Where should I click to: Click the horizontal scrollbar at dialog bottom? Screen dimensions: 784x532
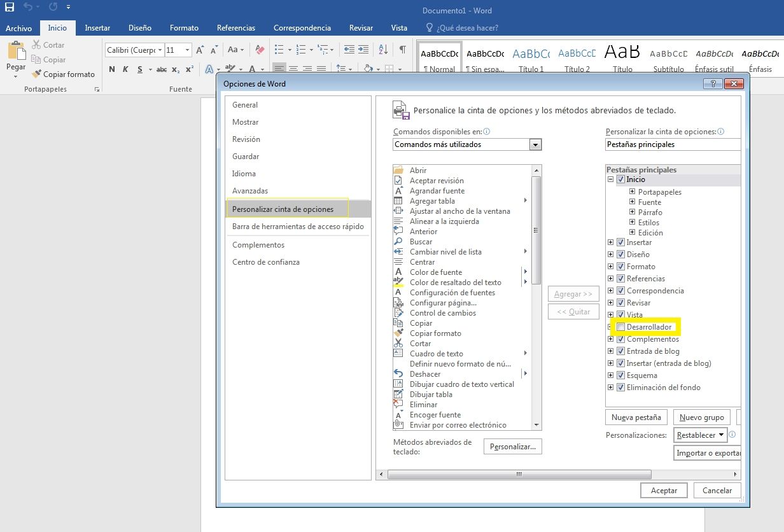[519, 475]
